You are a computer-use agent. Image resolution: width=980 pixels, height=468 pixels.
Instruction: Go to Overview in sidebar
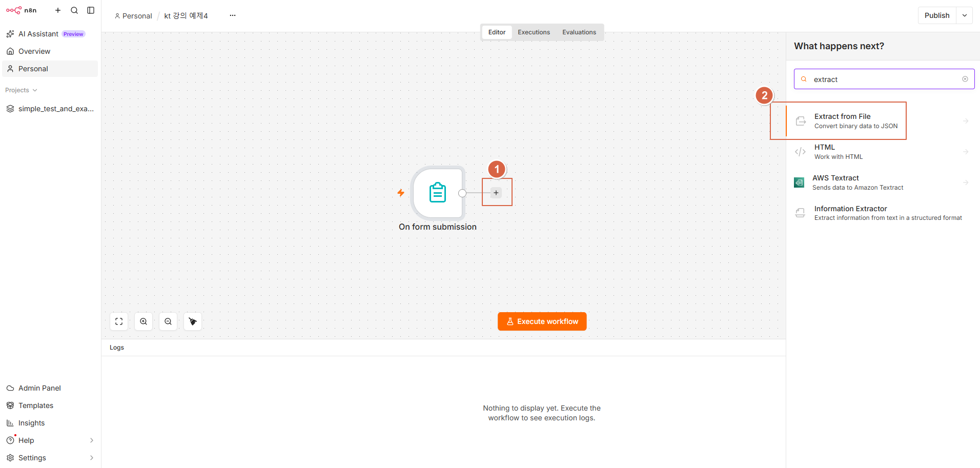click(50, 51)
